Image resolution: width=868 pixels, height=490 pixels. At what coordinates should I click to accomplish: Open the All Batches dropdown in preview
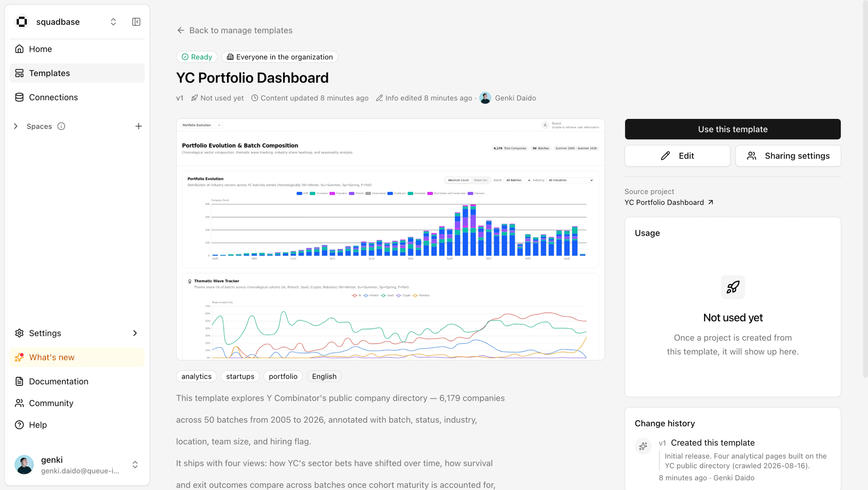(518, 180)
